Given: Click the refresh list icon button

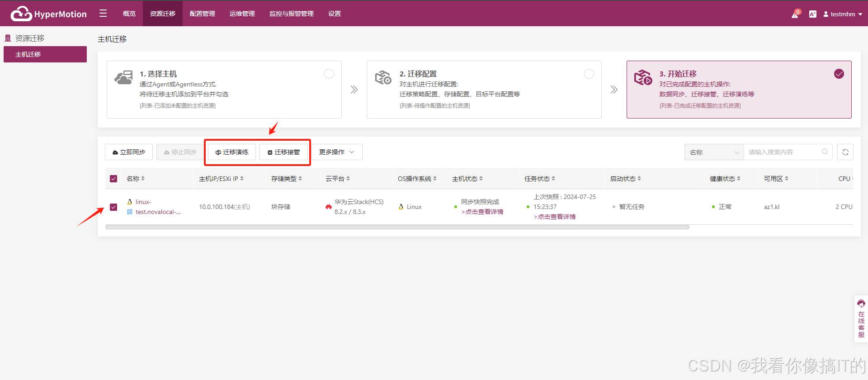Looking at the screenshot, I should point(845,152).
